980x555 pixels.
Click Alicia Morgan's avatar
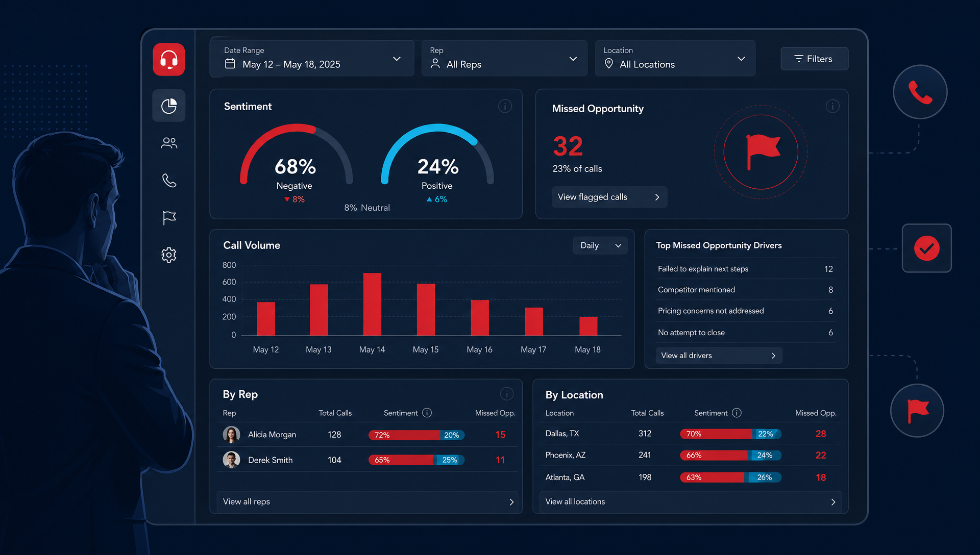[x=231, y=435]
